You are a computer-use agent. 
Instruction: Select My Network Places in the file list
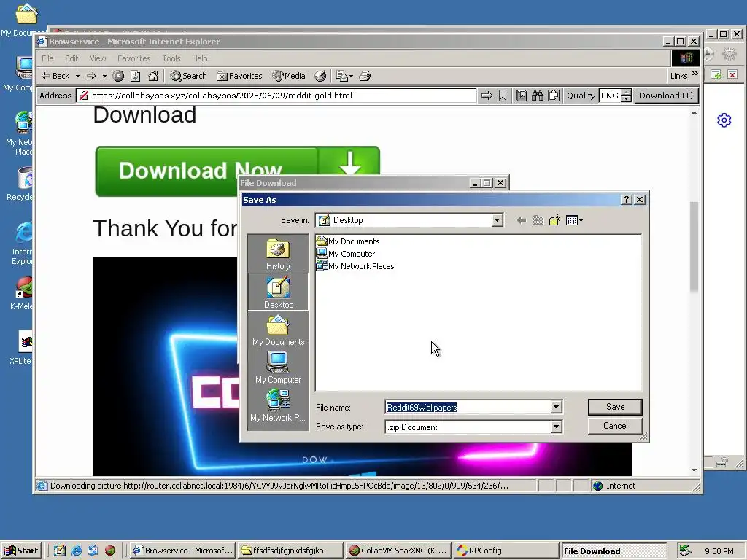click(x=355, y=266)
